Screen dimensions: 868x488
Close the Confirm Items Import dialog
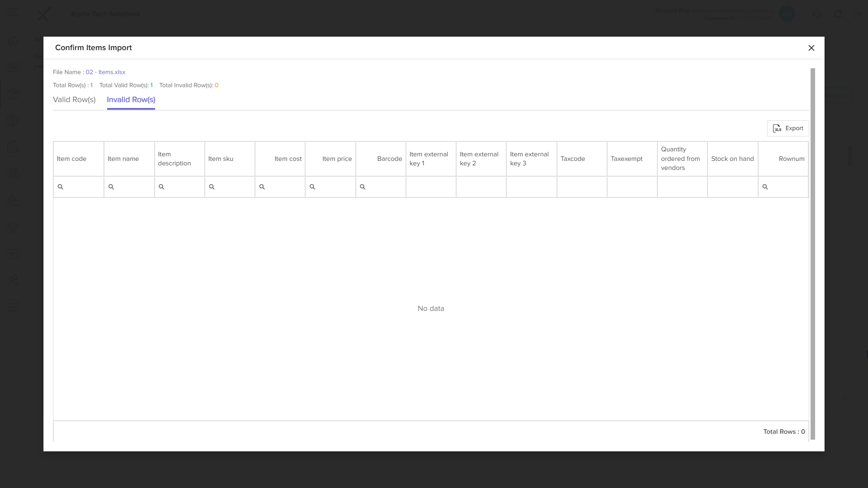click(x=811, y=48)
